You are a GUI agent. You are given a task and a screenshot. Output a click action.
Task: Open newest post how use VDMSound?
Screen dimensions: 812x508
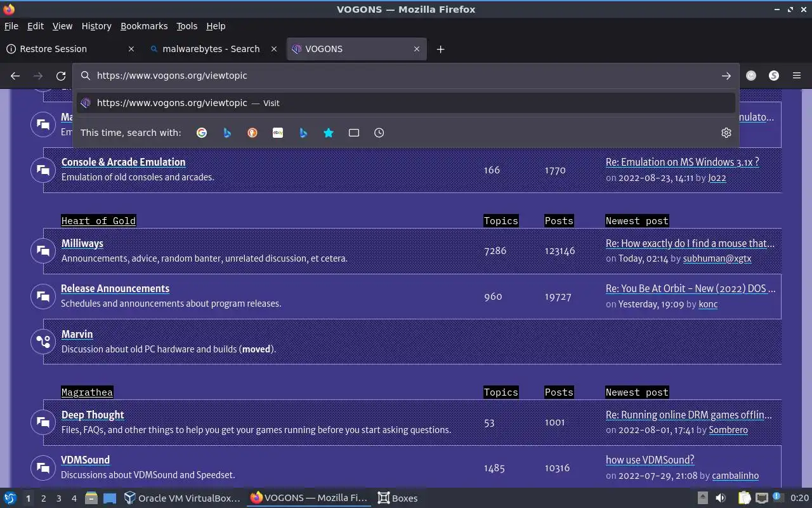tap(650, 460)
